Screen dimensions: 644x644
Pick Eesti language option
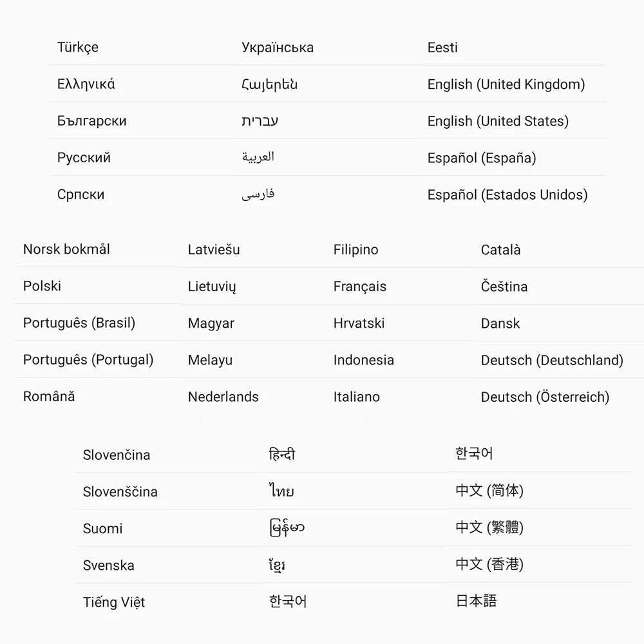tap(442, 48)
